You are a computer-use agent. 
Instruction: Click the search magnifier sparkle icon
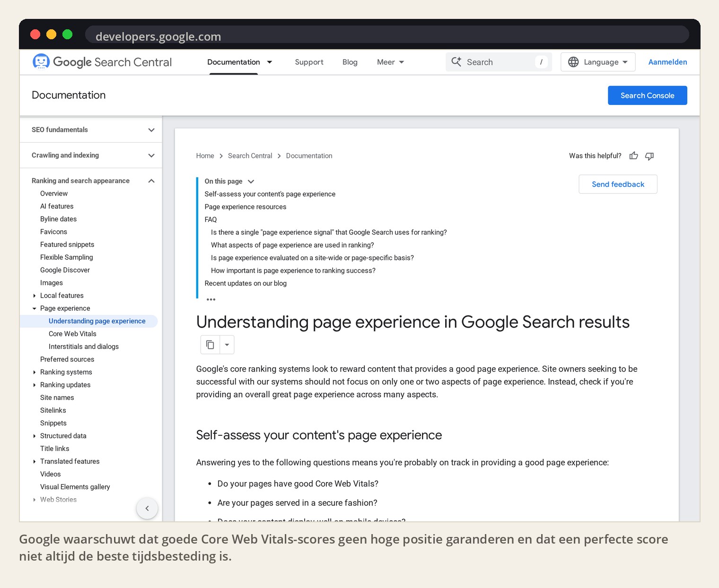point(456,62)
